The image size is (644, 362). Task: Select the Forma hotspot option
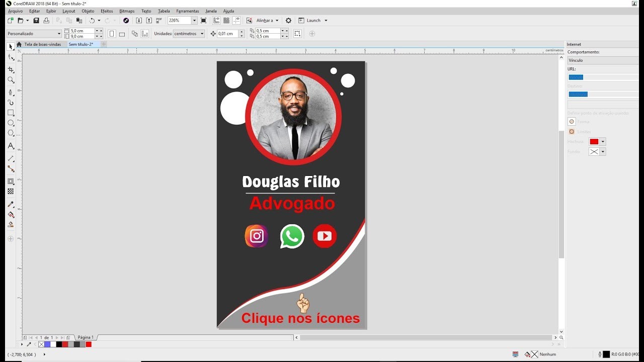tap(572, 122)
